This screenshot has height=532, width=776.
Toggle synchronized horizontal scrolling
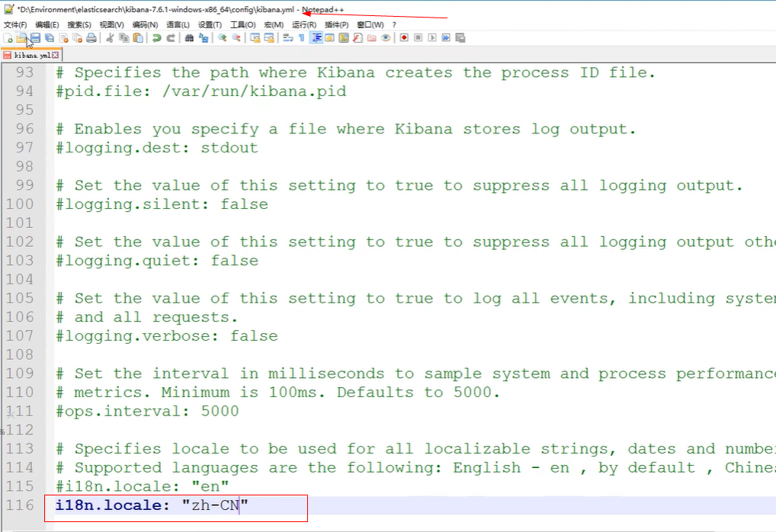[269, 38]
